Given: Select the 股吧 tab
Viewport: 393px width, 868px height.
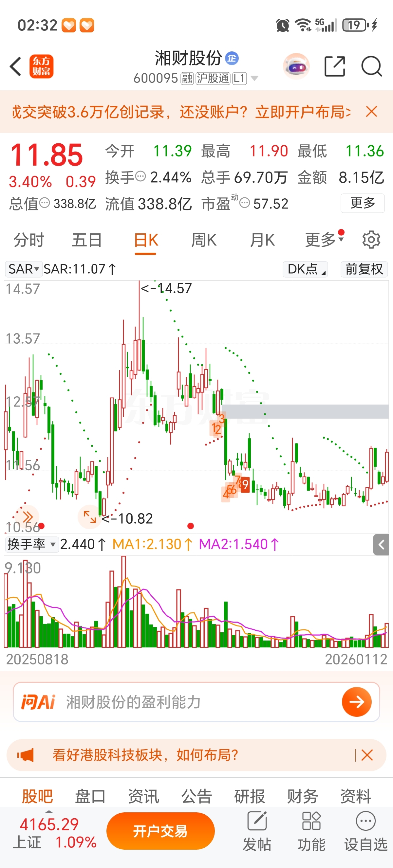Looking at the screenshot, I should point(37,797).
